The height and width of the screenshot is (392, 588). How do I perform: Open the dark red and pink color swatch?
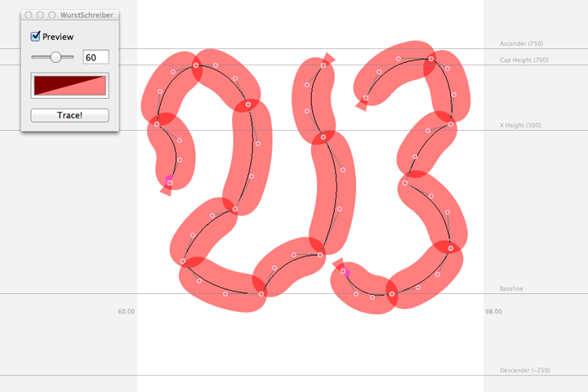pos(69,86)
